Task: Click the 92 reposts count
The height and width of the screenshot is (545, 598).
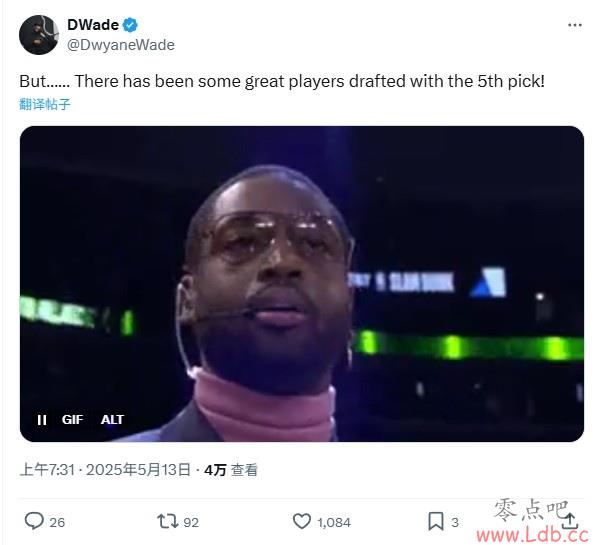Action: (x=191, y=522)
